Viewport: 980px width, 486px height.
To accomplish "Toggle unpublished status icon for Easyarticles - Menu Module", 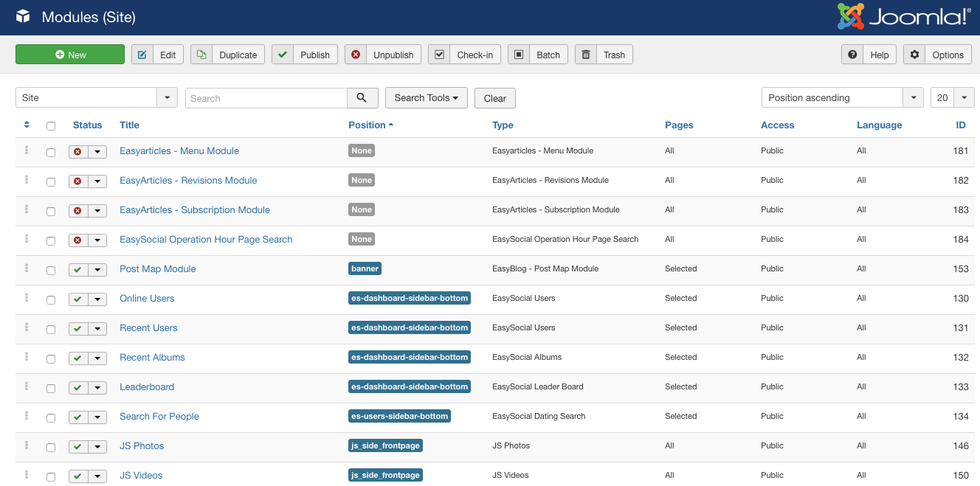I will (78, 152).
